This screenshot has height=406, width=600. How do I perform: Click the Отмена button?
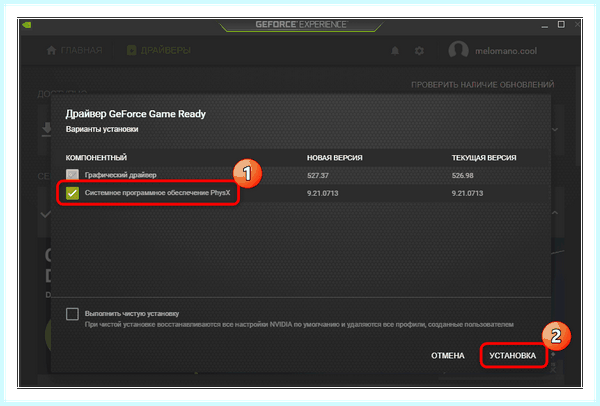tap(448, 356)
